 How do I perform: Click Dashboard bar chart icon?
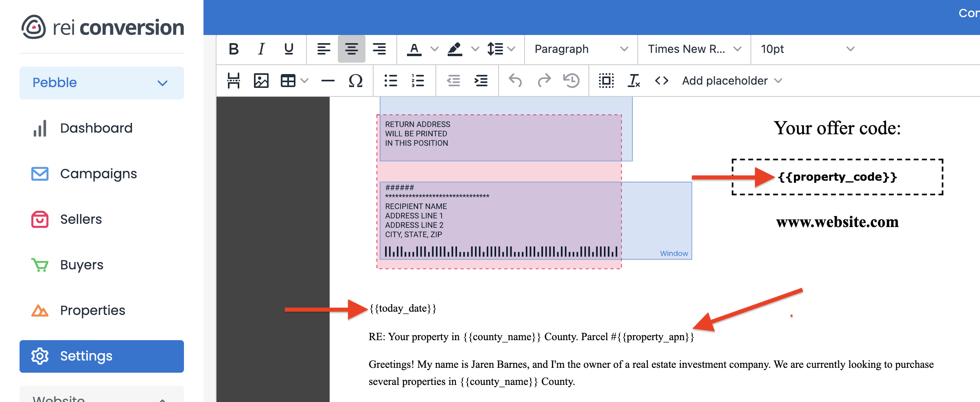click(x=40, y=128)
